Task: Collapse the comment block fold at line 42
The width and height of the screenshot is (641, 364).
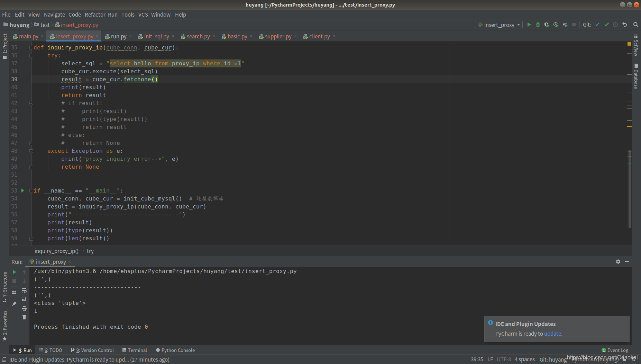Action: (31, 103)
